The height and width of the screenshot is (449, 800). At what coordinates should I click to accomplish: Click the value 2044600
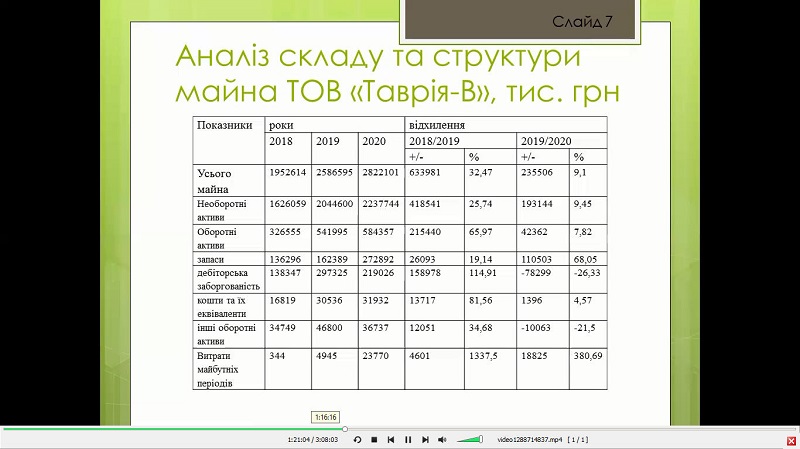[x=334, y=204]
